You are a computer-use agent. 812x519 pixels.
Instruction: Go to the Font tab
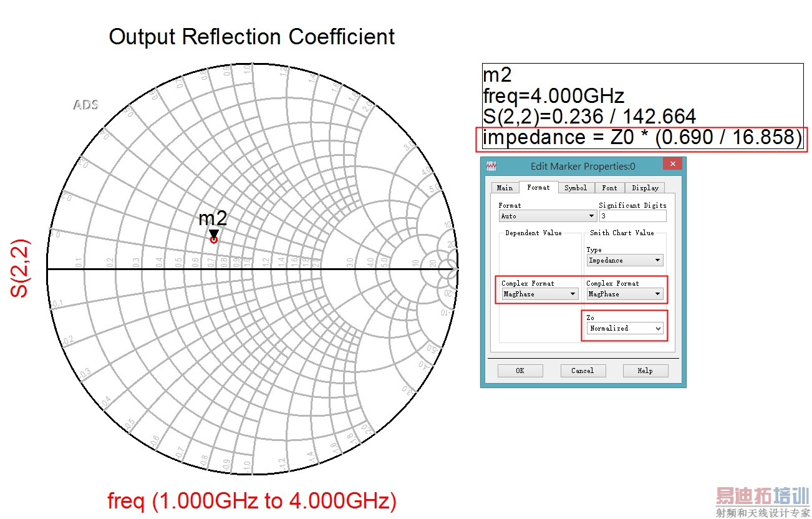tap(609, 188)
